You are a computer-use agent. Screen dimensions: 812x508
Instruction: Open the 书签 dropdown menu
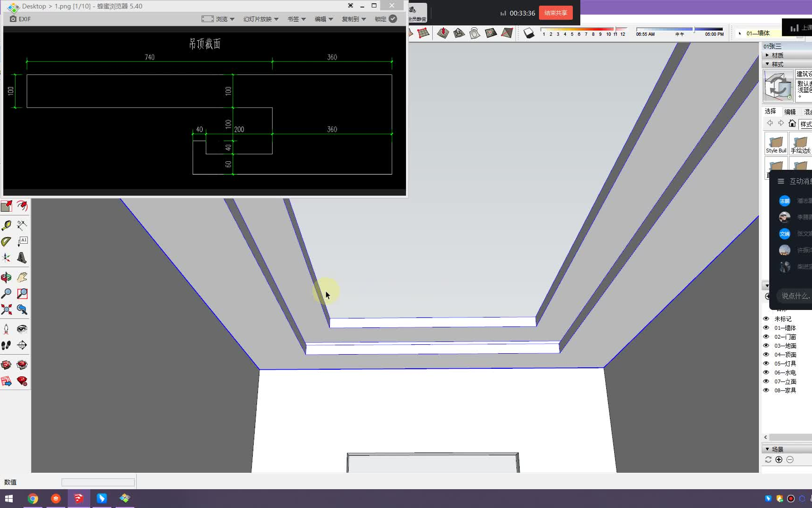tap(297, 19)
